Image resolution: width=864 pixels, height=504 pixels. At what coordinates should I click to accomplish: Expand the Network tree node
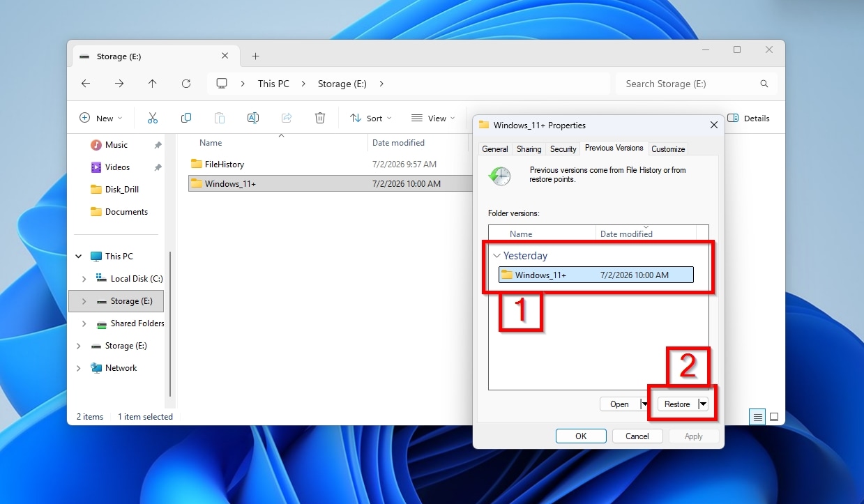pos(78,368)
